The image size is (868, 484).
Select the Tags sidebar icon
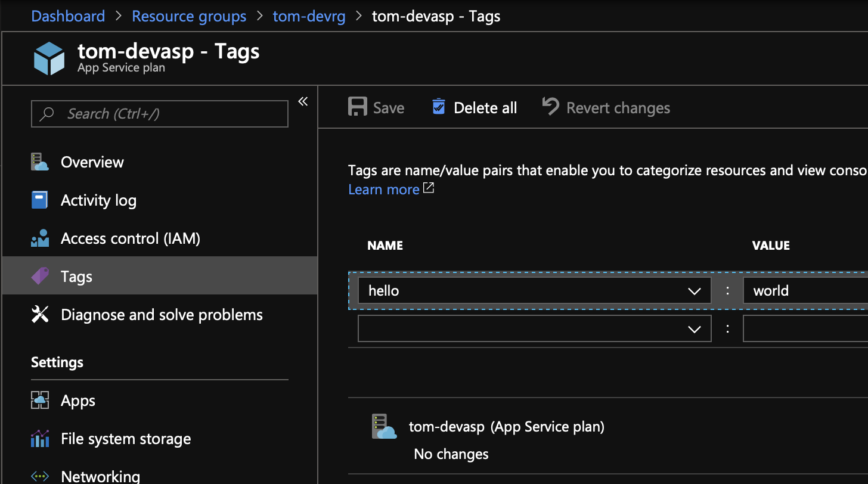click(39, 276)
